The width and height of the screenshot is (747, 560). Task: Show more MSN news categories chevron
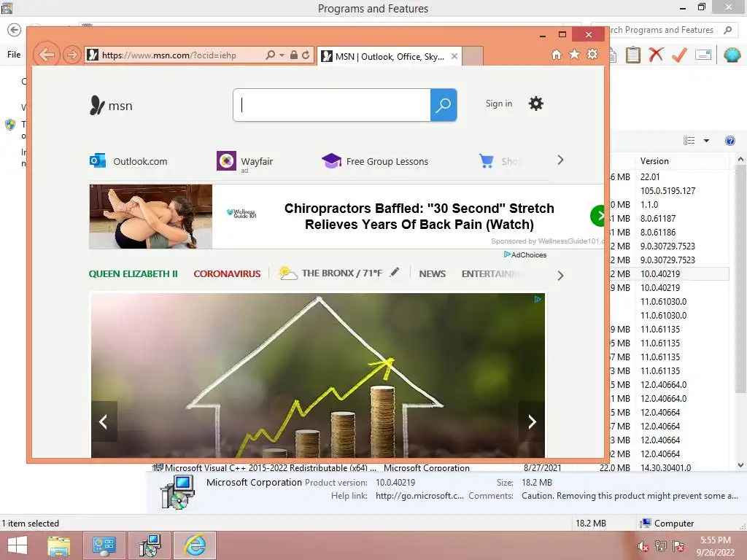coord(560,276)
